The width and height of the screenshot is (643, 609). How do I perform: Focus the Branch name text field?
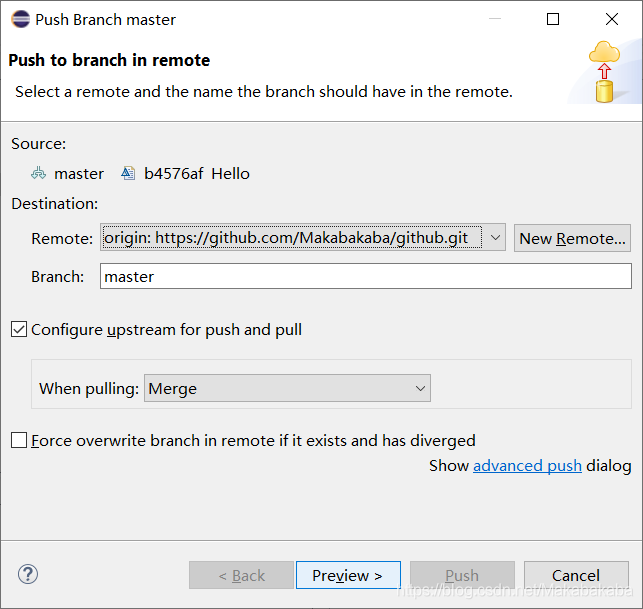pos(366,276)
